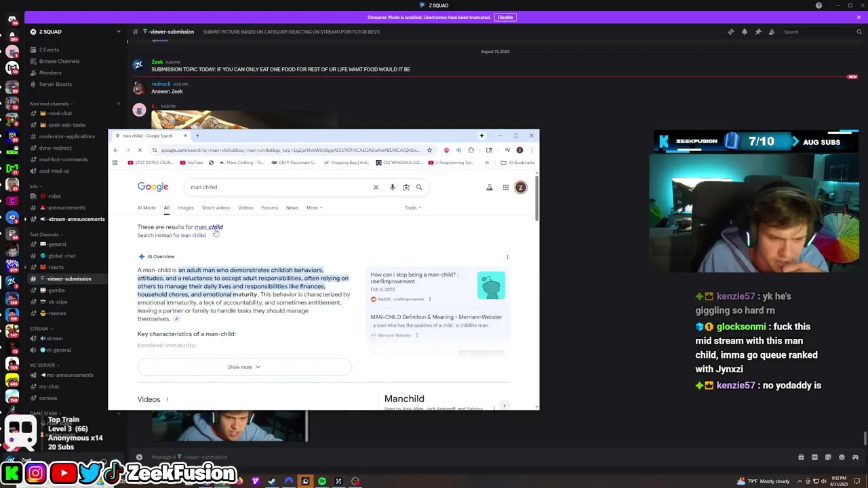
Task: Open Google Lens image search icon
Action: (x=406, y=187)
